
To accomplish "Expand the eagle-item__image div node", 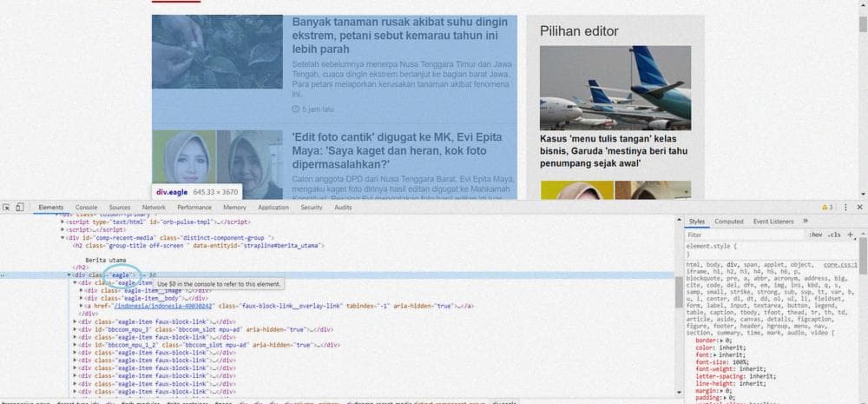I will click(82, 290).
